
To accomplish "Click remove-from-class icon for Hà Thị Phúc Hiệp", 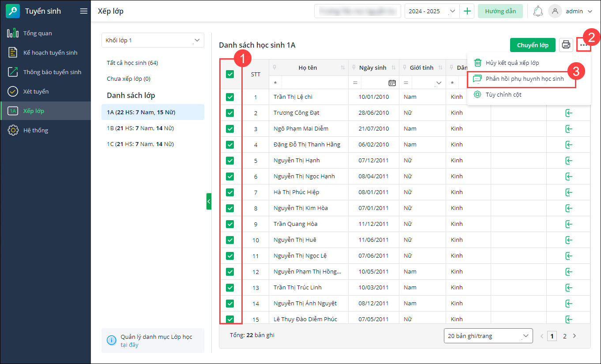I will (569, 192).
